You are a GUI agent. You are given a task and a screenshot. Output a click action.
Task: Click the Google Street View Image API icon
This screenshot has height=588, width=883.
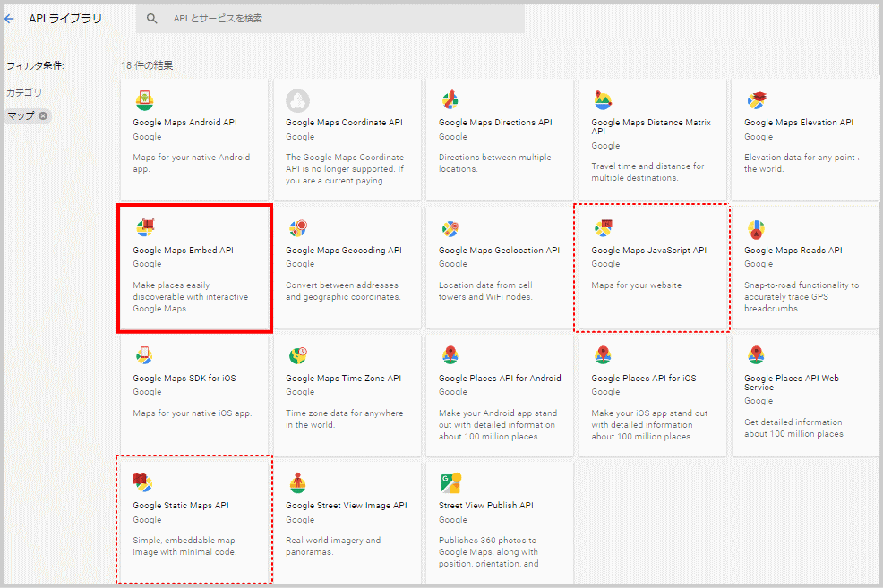click(297, 482)
